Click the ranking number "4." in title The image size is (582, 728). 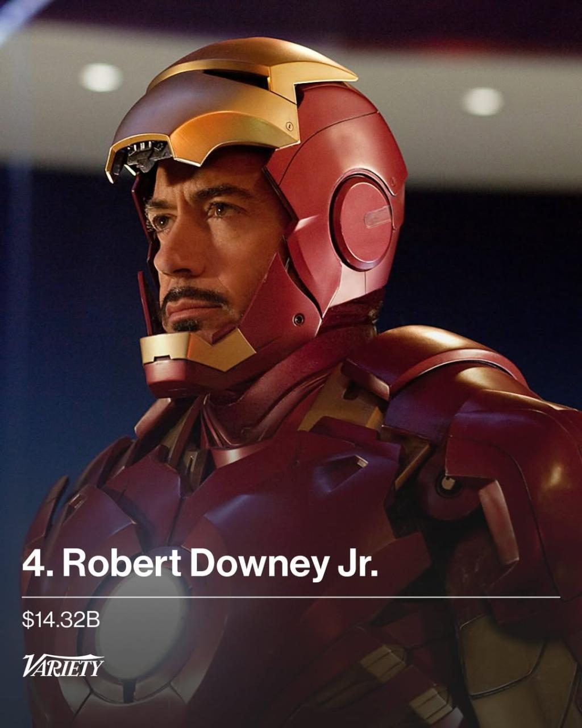tap(38, 563)
